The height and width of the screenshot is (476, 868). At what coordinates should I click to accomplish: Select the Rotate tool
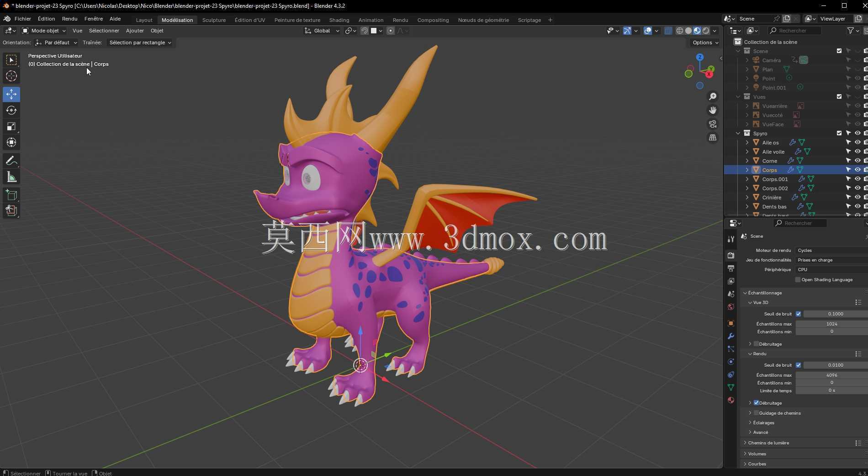pyautogui.click(x=11, y=110)
